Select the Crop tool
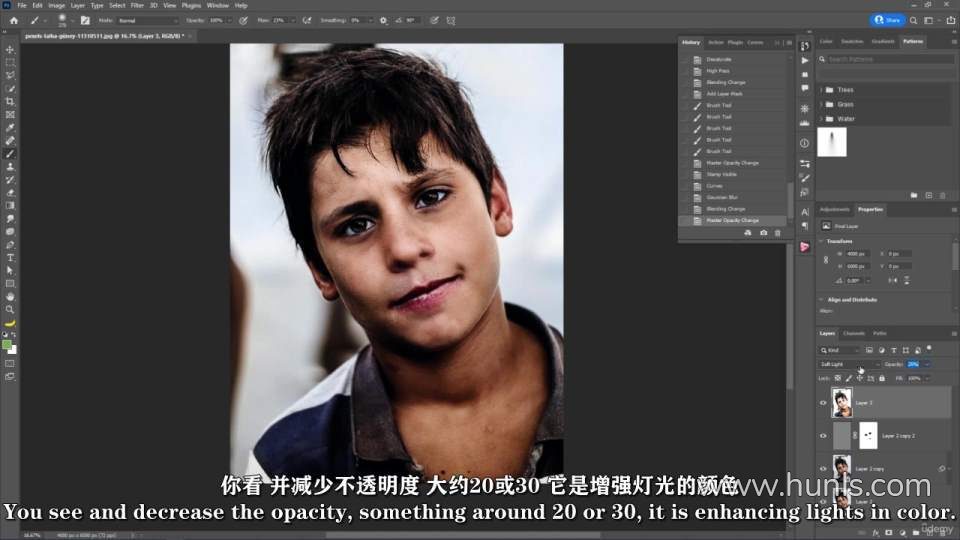The width and height of the screenshot is (960, 540). [x=10, y=102]
